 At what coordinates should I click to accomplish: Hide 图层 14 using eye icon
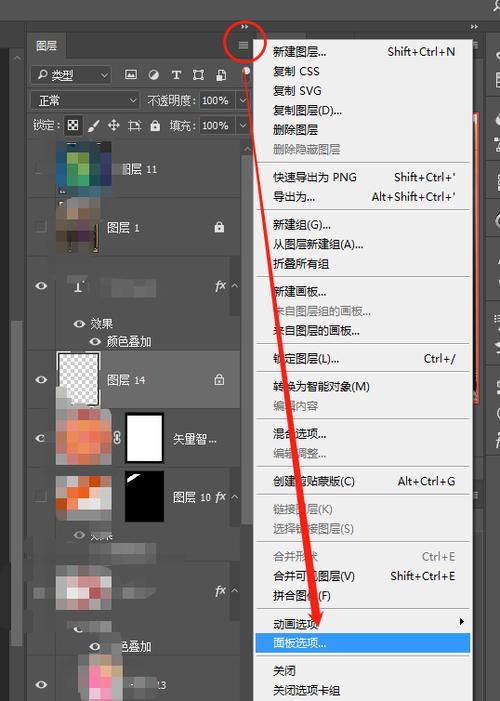point(41,380)
